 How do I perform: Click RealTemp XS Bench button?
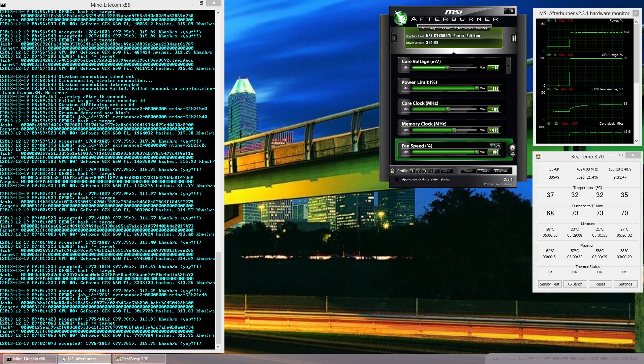click(575, 284)
